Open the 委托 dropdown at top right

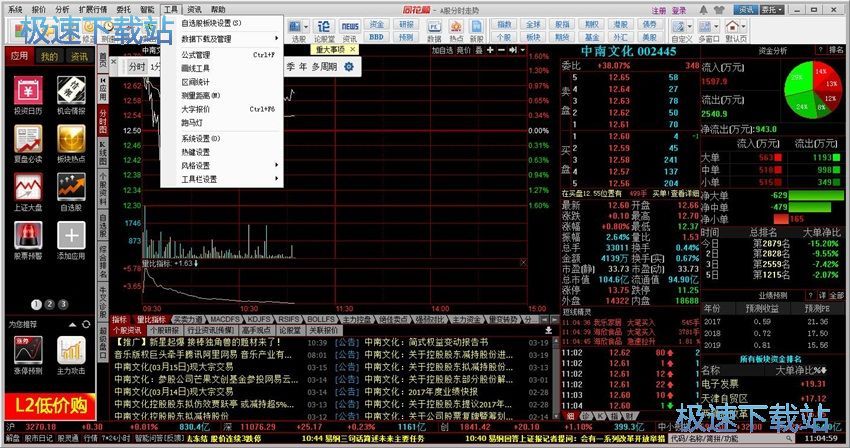(x=772, y=10)
